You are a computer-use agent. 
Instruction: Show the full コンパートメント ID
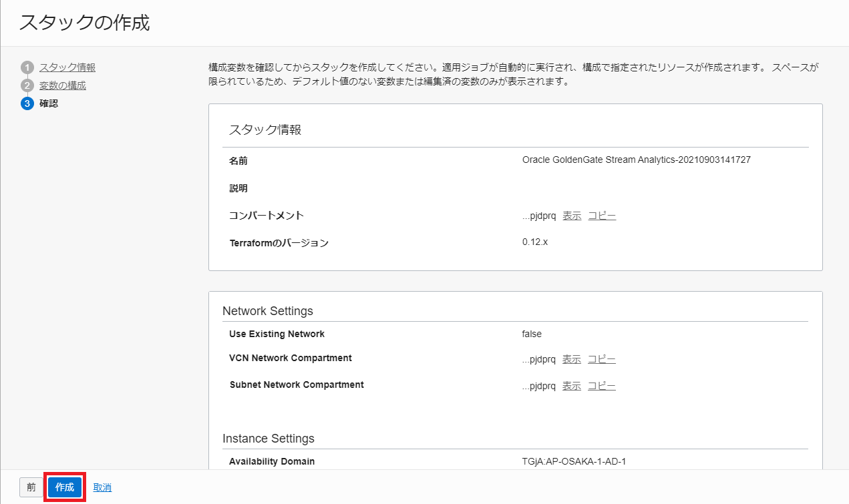click(572, 216)
